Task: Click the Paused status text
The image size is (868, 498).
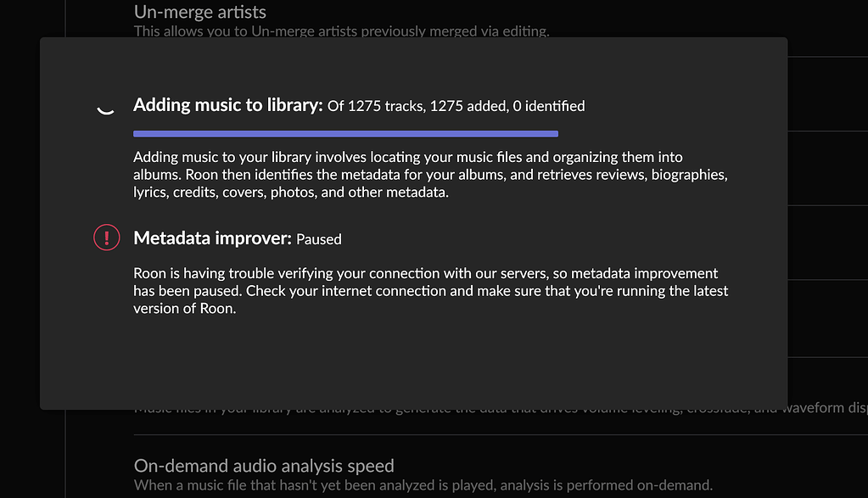Action: click(318, 239)
